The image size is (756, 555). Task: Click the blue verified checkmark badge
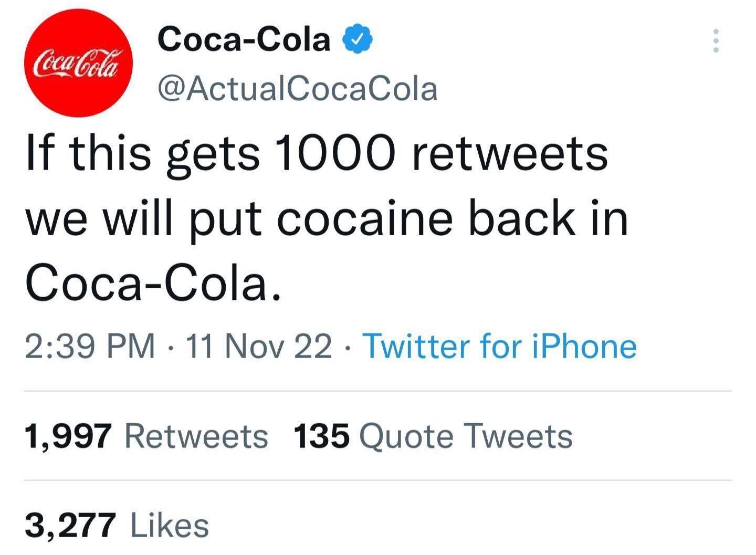tap(358, 39)
